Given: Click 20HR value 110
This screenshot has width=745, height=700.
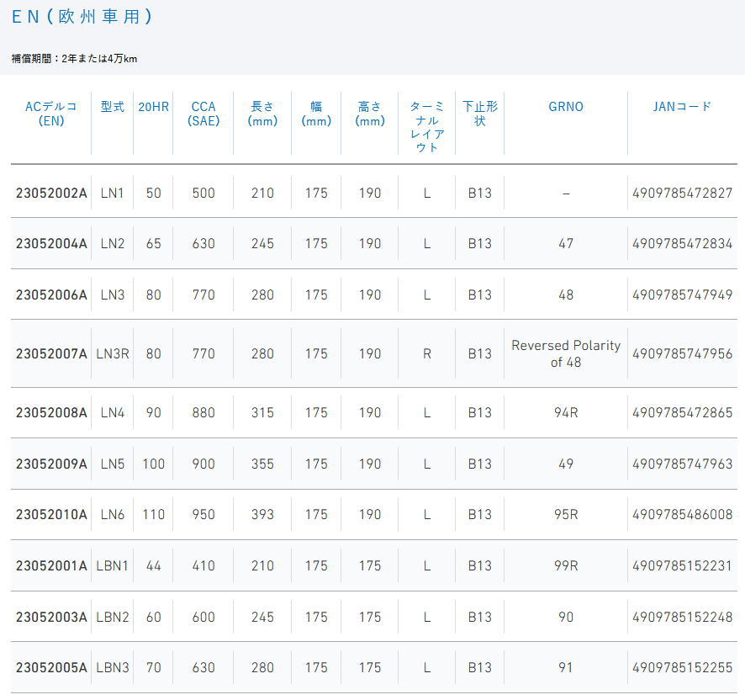Looking at the screenshot, I should tap(153, 515).
